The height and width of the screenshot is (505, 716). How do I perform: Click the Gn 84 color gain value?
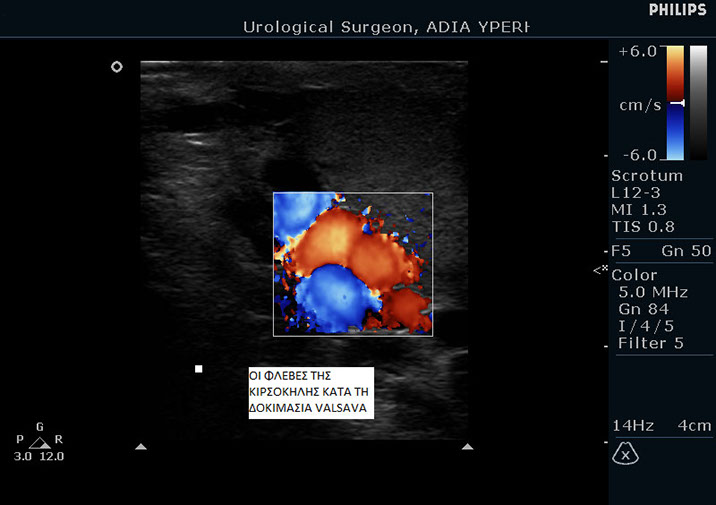click(644, 309)
